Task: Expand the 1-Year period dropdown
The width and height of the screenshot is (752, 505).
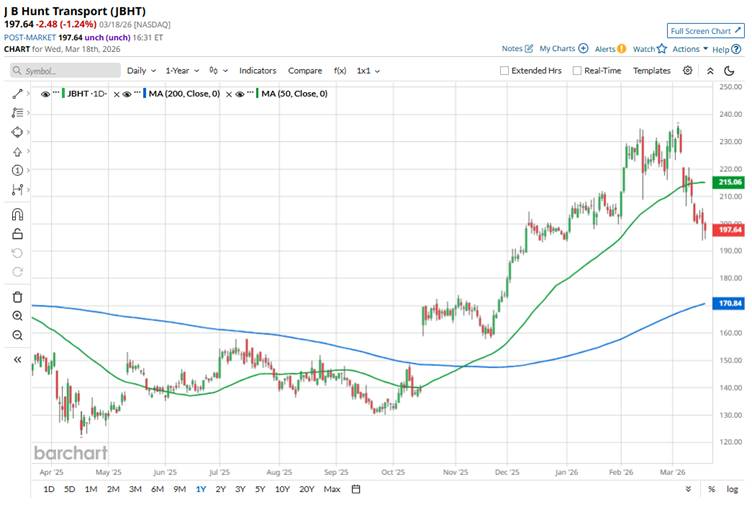Action: [x=181, y=71]
